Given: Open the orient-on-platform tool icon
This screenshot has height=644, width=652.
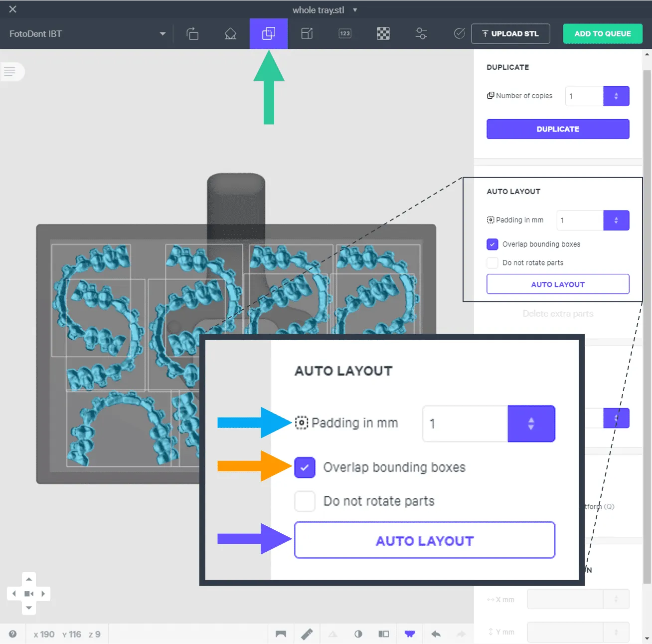Looking at the screenshot, I should pyautogui.click(x=230, y=33).
